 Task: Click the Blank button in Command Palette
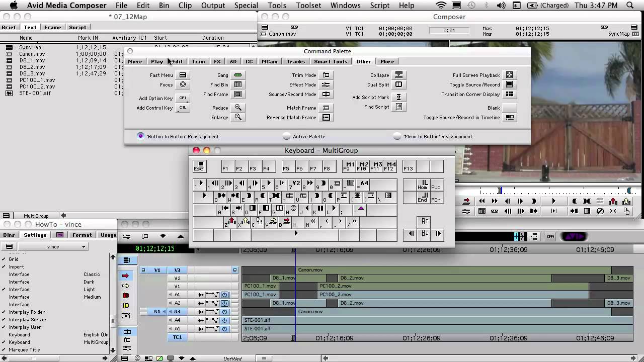point(510,108)
